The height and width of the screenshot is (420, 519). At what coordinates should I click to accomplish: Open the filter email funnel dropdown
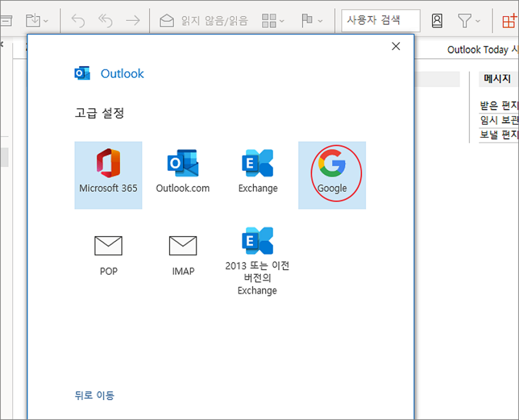tap(468, 20)
